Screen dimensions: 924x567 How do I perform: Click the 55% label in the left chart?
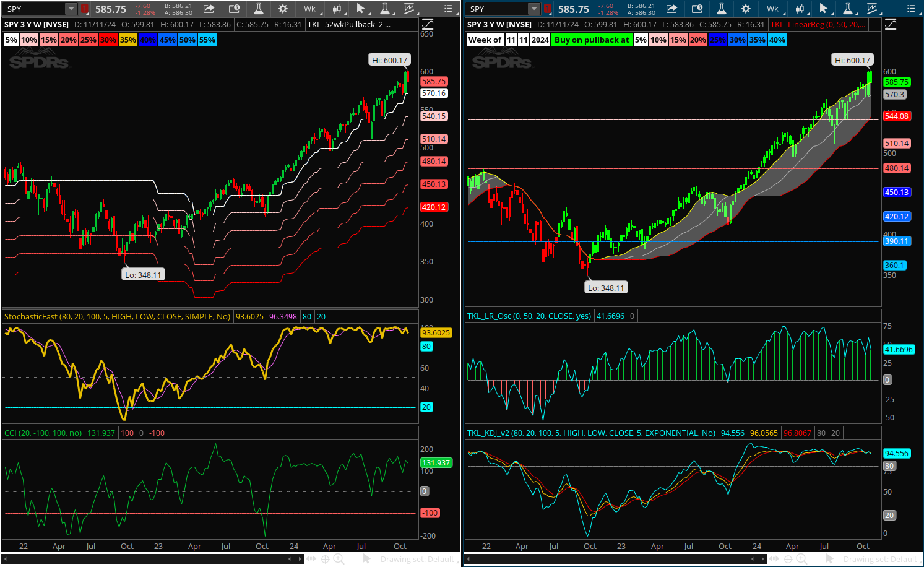pos(207,40)
